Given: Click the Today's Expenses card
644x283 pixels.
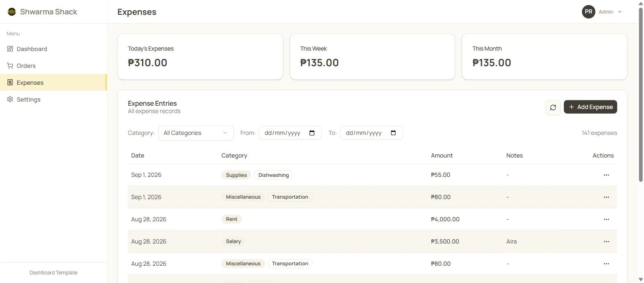Looking at the screenshot, I should tap(200, 57).
